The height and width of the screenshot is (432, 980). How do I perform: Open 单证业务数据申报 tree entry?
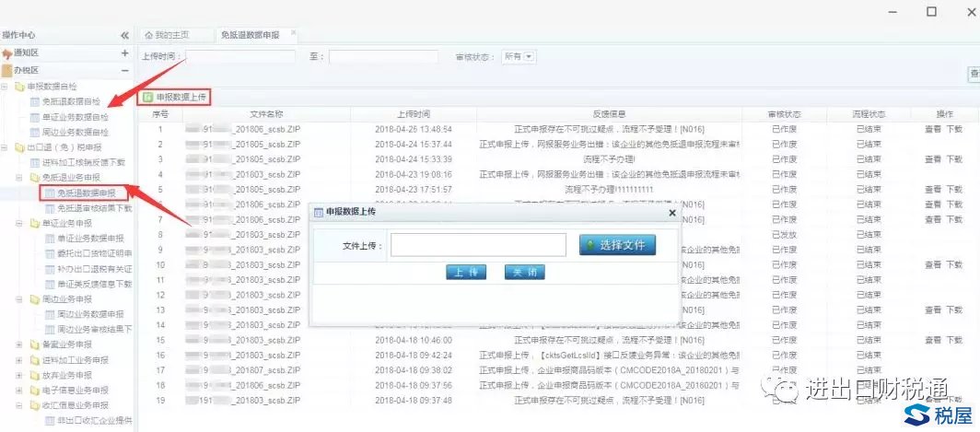point(90,239)
